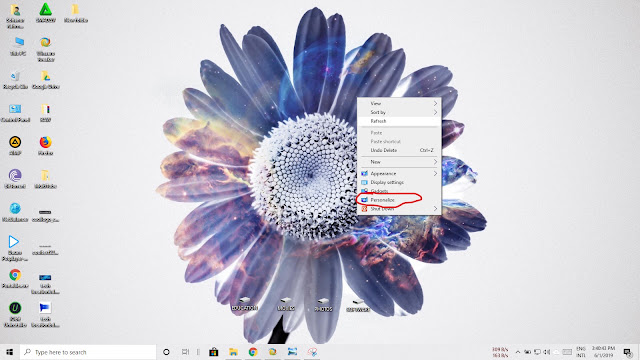Select the Recycle Bin desktop icon
Viewport: 640px width, 360px height.
[15, 80]
